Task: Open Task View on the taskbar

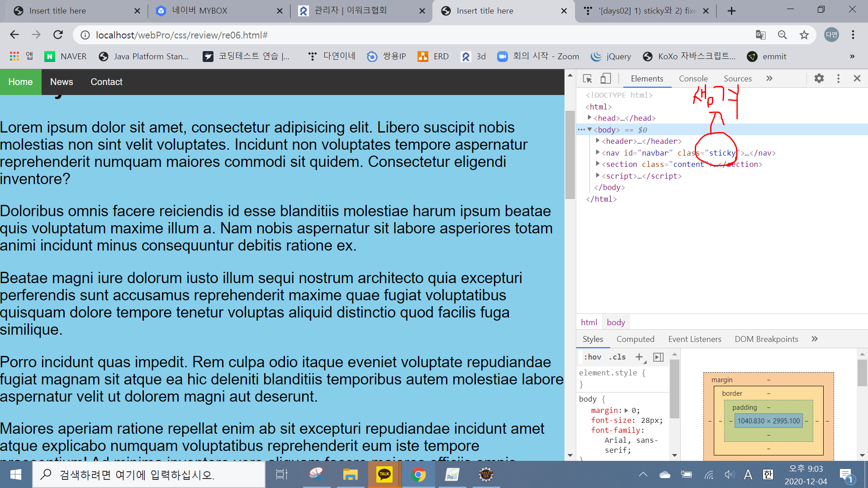Action: (x=281, y=474)
